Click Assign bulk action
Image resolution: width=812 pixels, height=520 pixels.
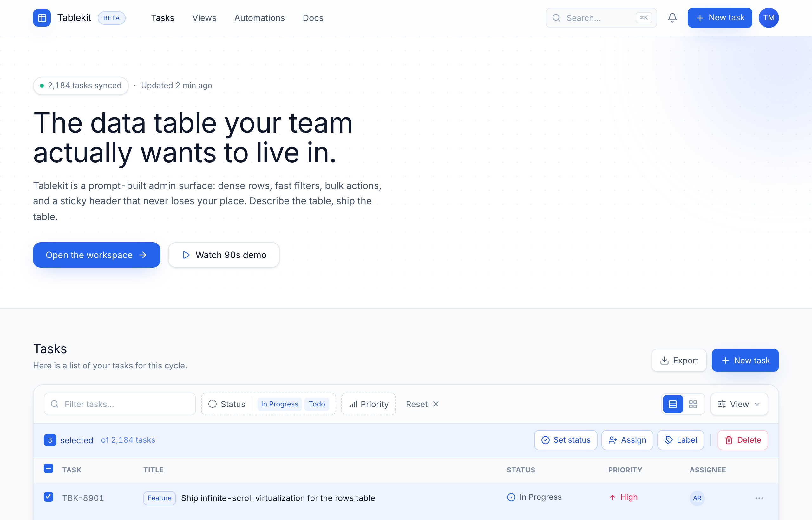(x=627, y=440)
